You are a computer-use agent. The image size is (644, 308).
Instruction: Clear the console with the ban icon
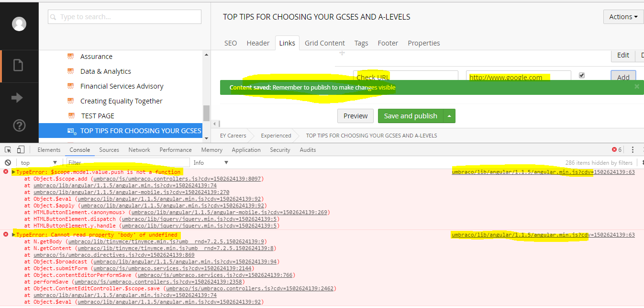click(8, 163)
